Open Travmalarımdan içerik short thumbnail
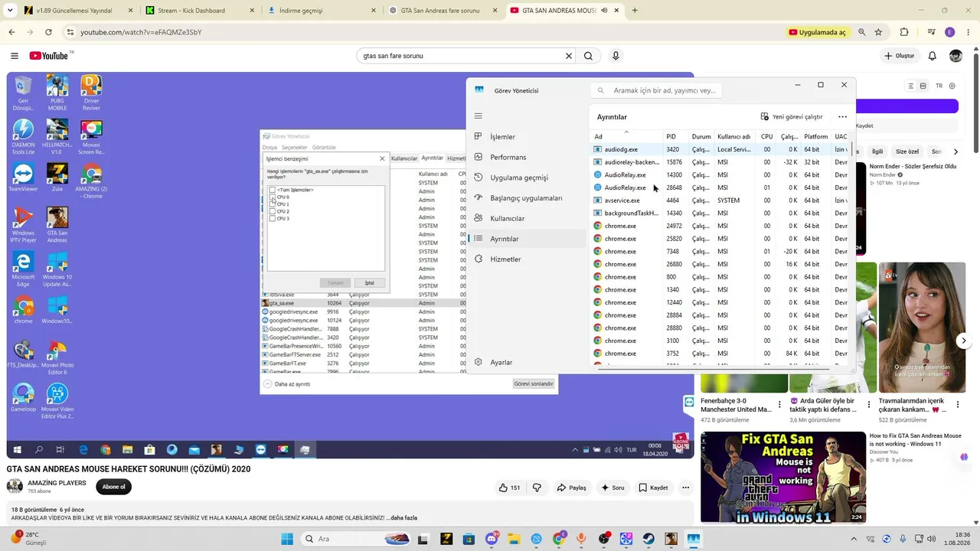Screen dimensions: 980x551 point(922,328)
